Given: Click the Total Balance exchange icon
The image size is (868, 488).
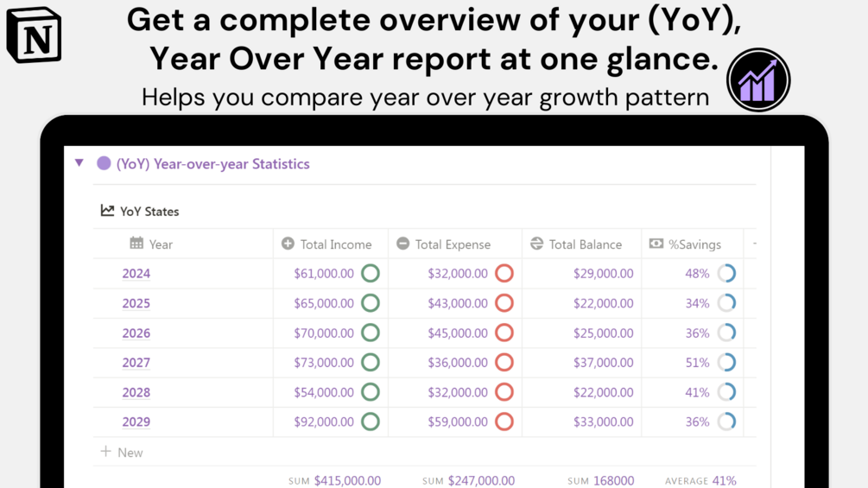Looking at the screenshot, I should pyautogui.click(x=536, y=244).
